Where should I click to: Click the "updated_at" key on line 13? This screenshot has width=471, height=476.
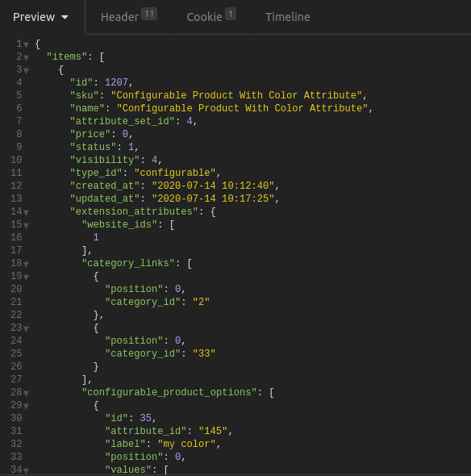pyautogui.click(x=105, y=198)
